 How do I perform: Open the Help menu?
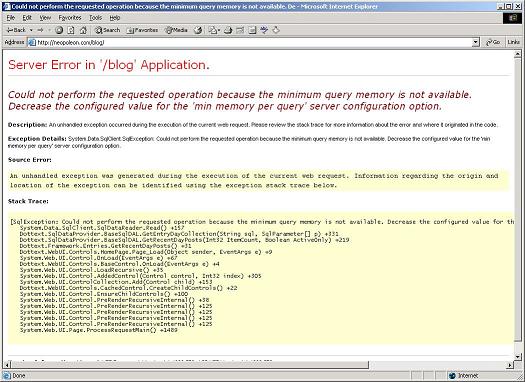tap(115, 18)
